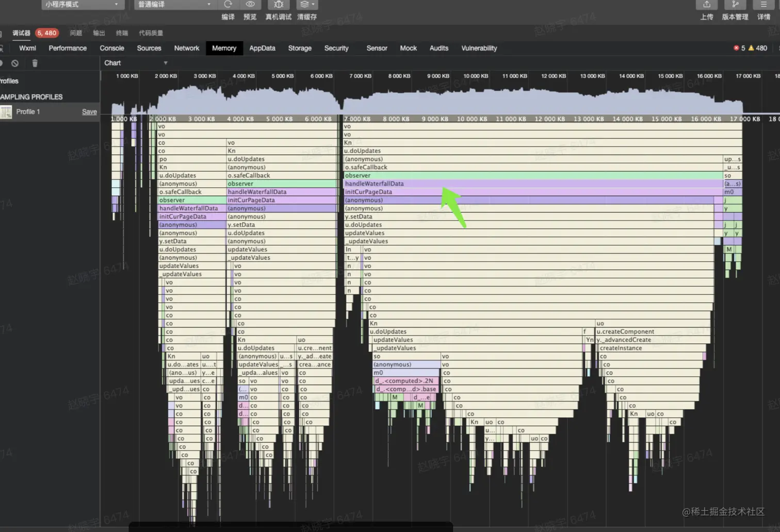Image resolution: width=780 pixels, height=532 pixels.
Task: Switch to the 终端 tab
Action: [122, 33]
